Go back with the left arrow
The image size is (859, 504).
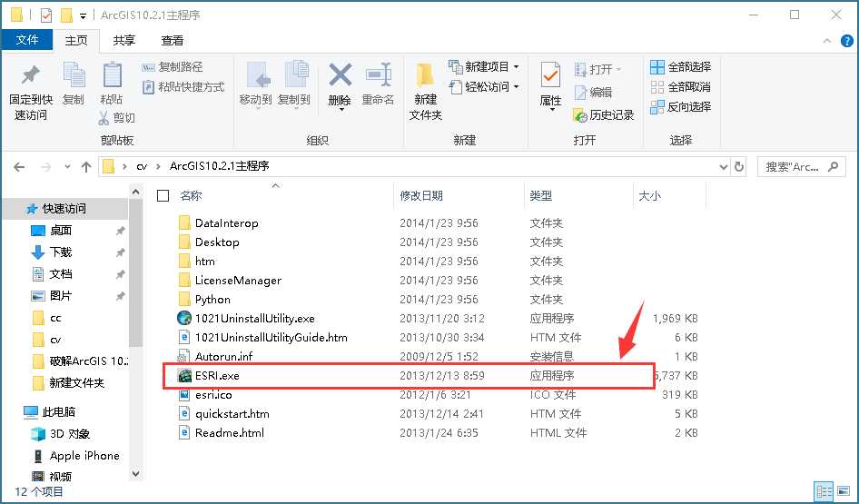19,167
